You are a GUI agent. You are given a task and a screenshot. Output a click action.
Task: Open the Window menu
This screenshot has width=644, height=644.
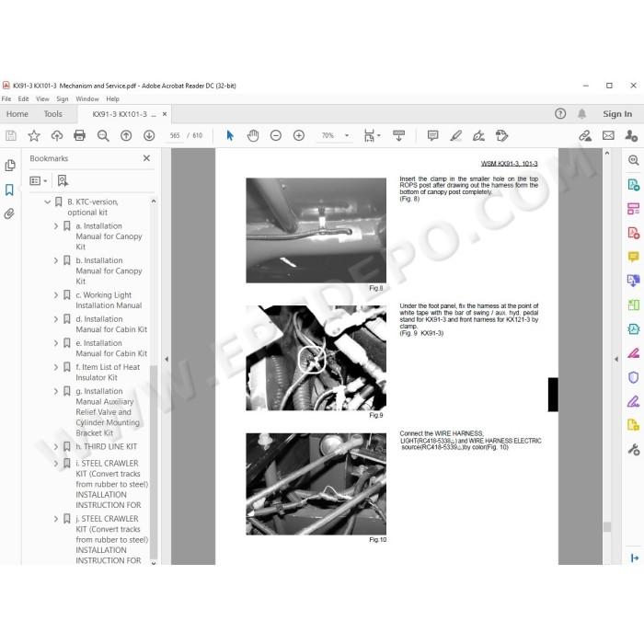pyautogui.click(x=87, y=99)
